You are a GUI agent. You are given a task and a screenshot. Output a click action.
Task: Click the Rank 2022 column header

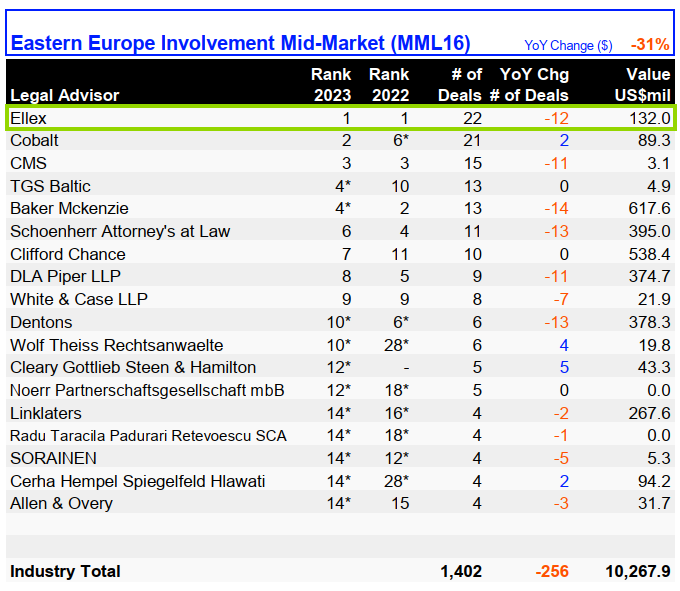tap(389, 85)
